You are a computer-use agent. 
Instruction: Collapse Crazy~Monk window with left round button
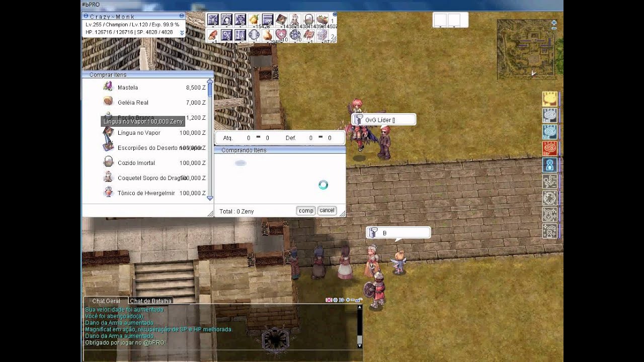click(86, 17)
